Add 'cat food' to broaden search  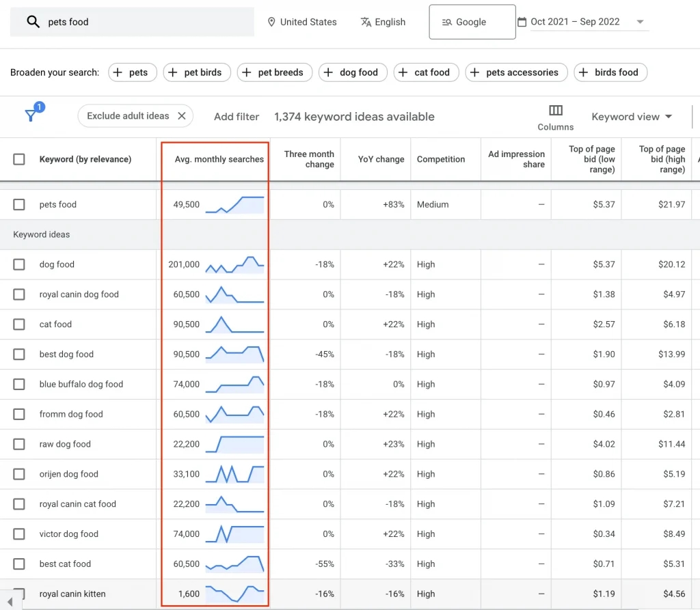click(x=426, y=72)
